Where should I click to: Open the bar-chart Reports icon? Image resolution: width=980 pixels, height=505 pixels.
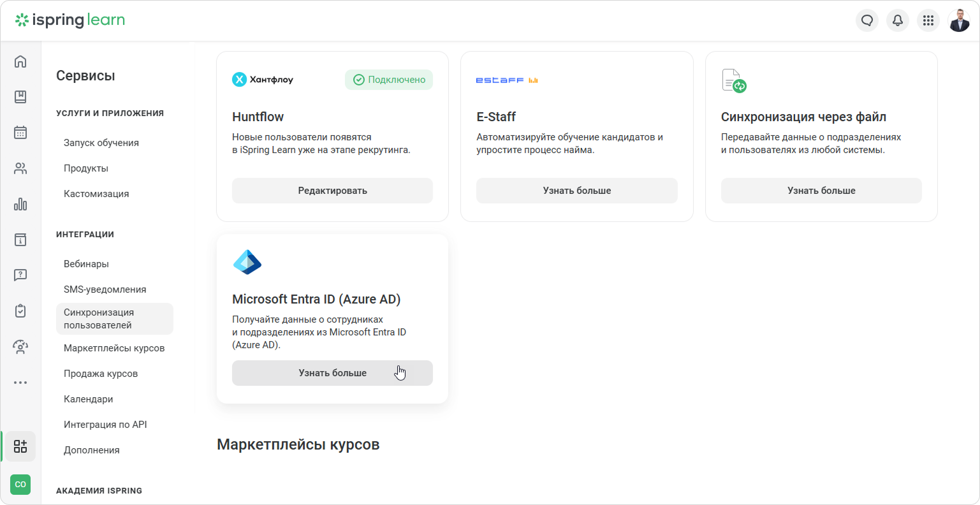20,204
